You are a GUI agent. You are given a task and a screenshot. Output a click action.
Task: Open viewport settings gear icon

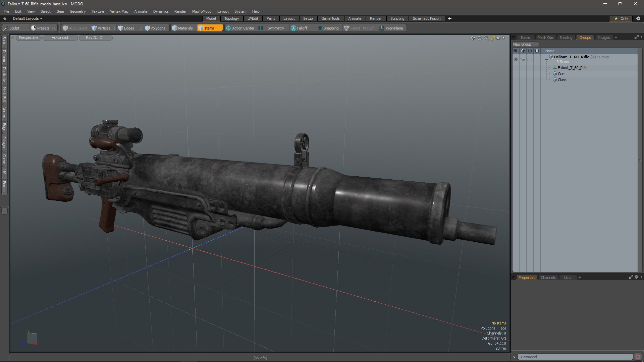(x=498, y=38)
